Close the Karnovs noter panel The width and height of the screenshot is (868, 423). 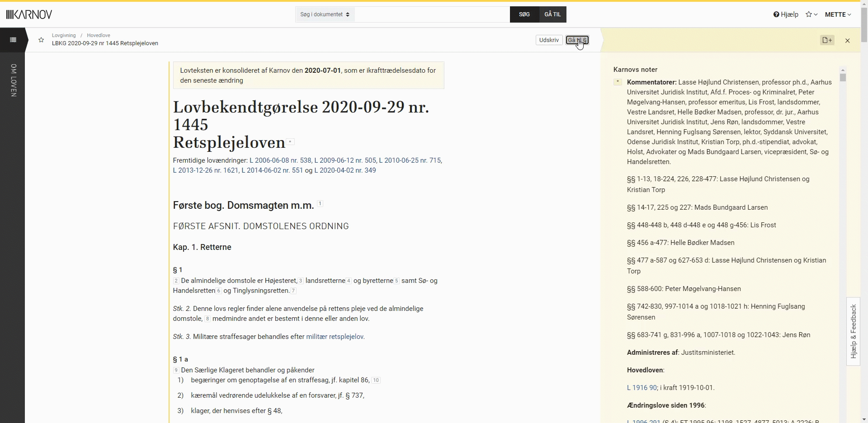coord(848,41)
